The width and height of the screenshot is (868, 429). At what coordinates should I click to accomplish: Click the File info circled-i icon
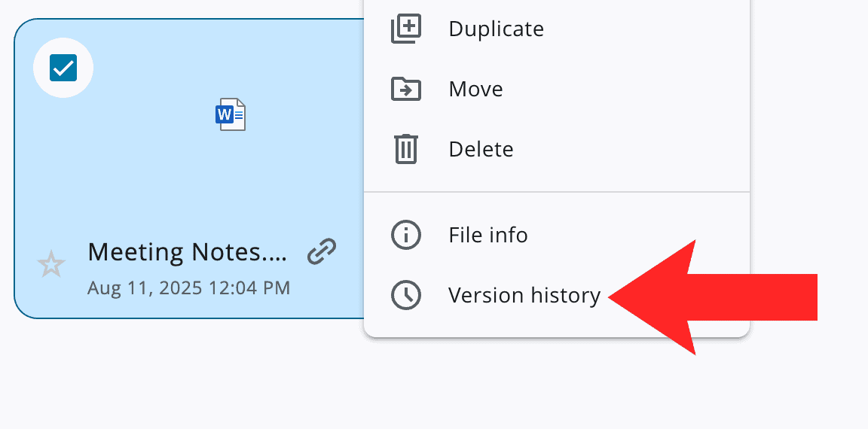coord(405,235)
